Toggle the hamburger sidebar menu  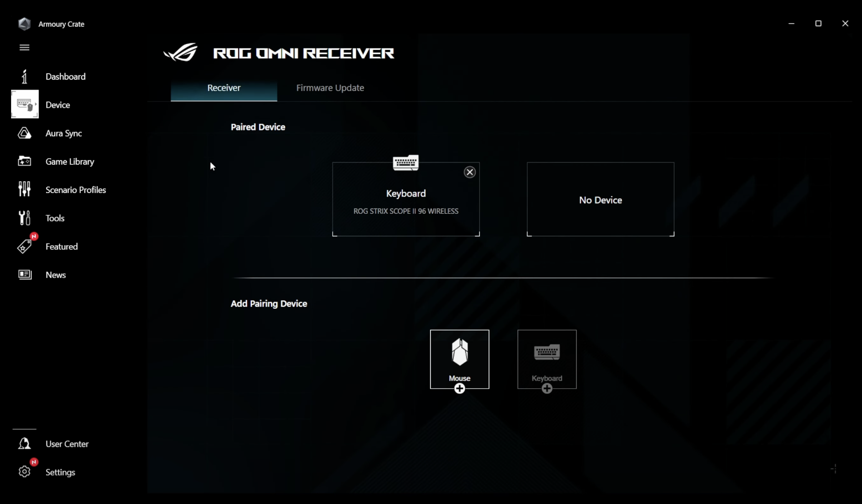click(x=24, y=47)
